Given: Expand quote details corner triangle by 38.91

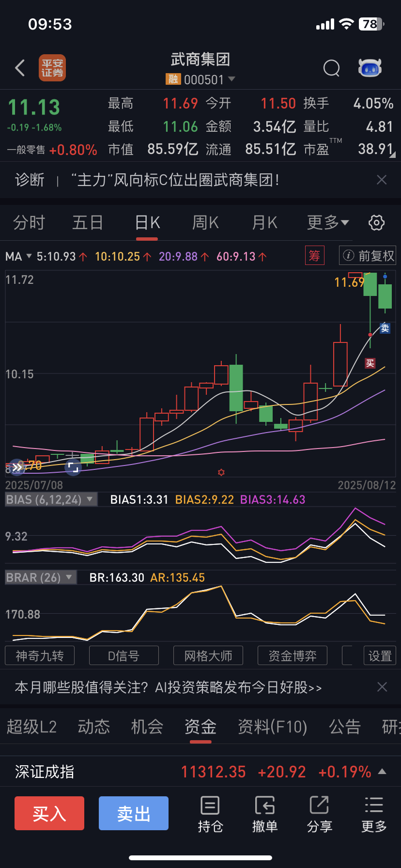Looking at the screenshot, I should pos(392,155).
